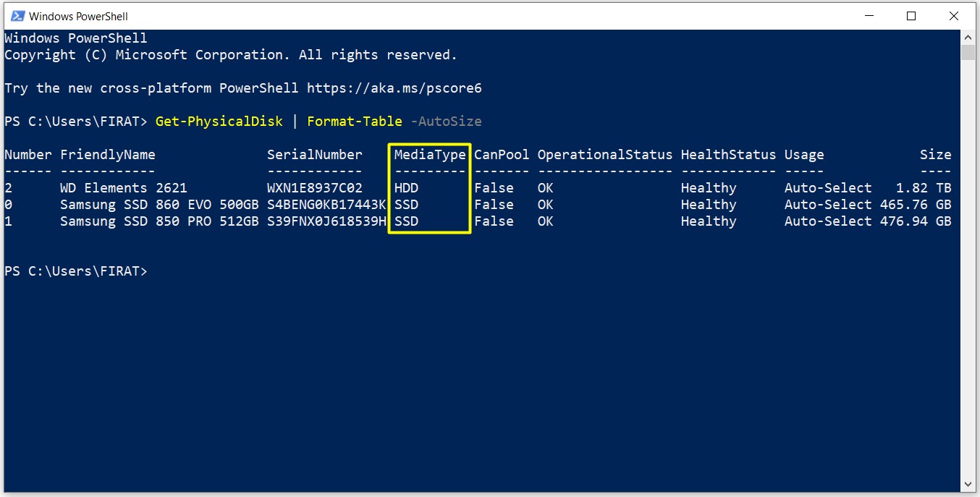Viewport: 980px width, 497px height.
Task: Click the HealthStatus column header
Action: [x=728, y=154]
